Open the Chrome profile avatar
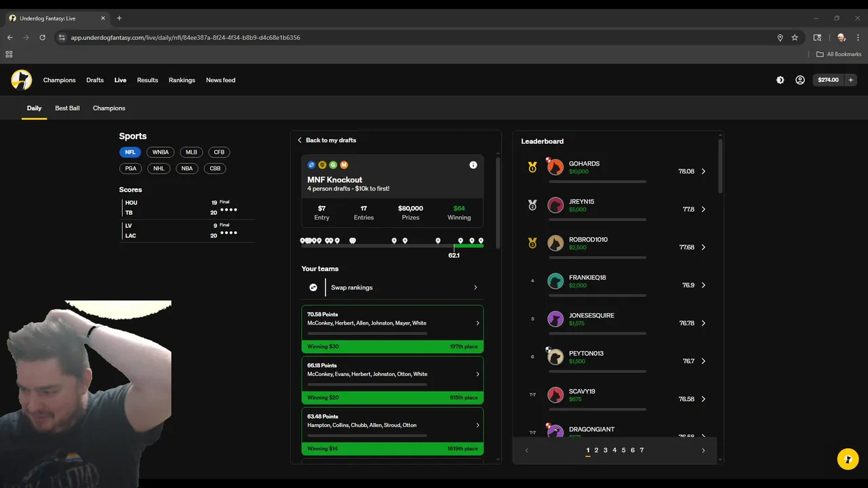This screenshot has height=488, width=868. pyautogui.click(x=842, y=37)
